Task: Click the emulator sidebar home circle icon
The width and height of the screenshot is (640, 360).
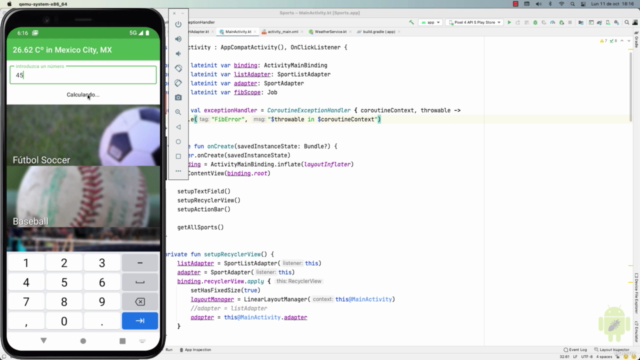Action: pyautogui.click(x=178, y=142)
